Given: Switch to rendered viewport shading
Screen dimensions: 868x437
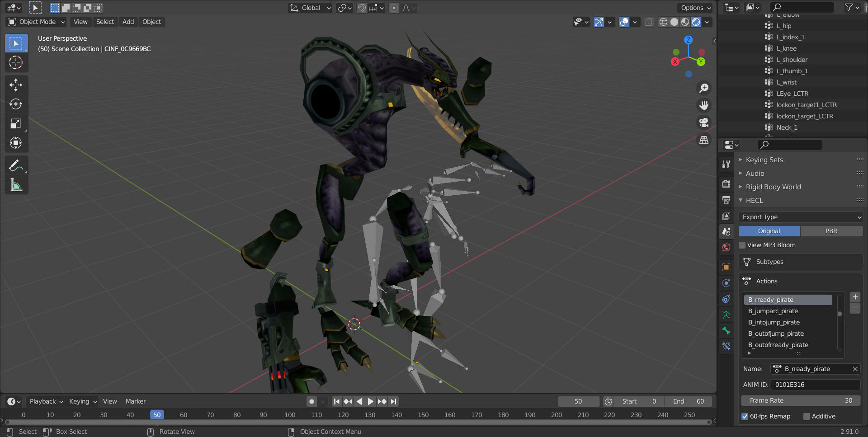Looking at the screenshot, I should pos(696,22).
